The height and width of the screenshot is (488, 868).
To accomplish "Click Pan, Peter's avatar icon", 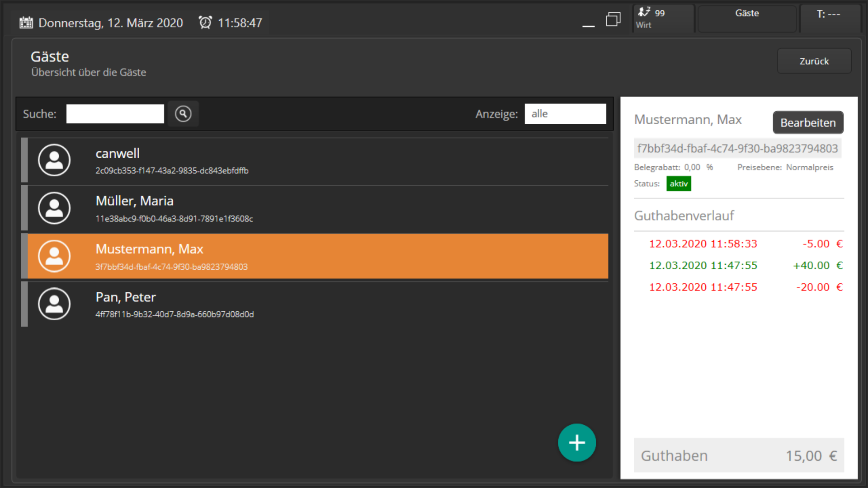I will click(54, 304).
